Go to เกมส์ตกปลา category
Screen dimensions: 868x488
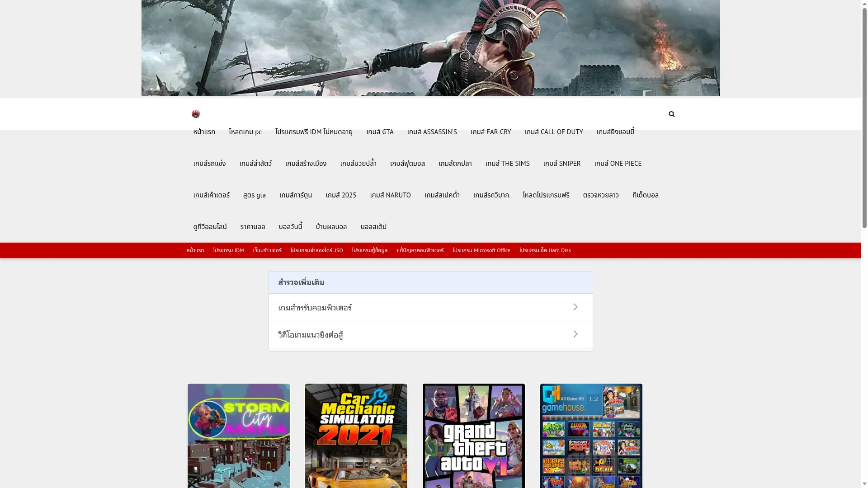[x=455, y=164]
